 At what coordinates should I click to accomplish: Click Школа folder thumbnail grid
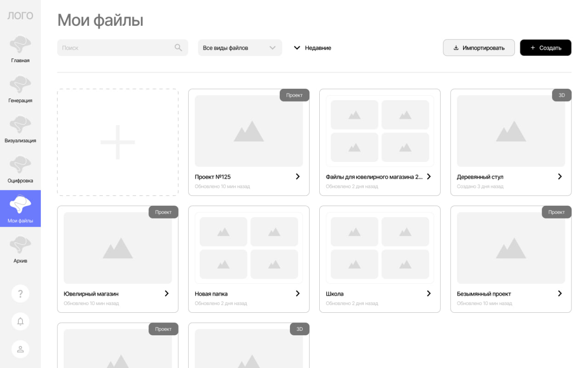coord(380,248)
